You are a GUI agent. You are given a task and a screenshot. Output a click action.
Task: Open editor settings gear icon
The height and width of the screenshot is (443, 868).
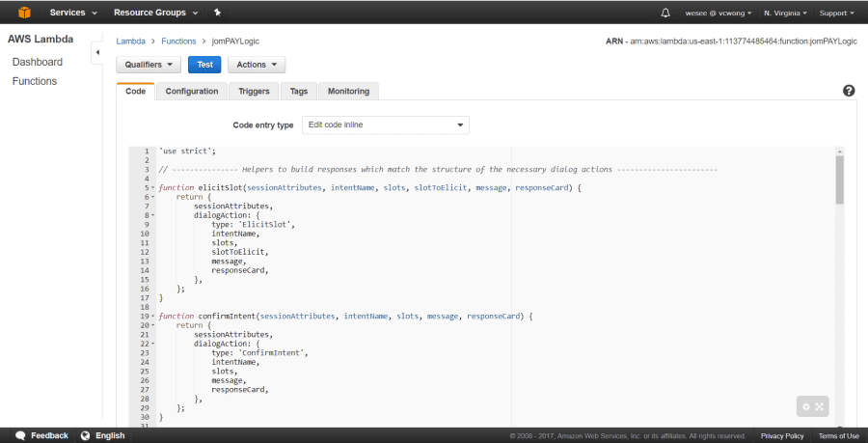coord(806,406)
